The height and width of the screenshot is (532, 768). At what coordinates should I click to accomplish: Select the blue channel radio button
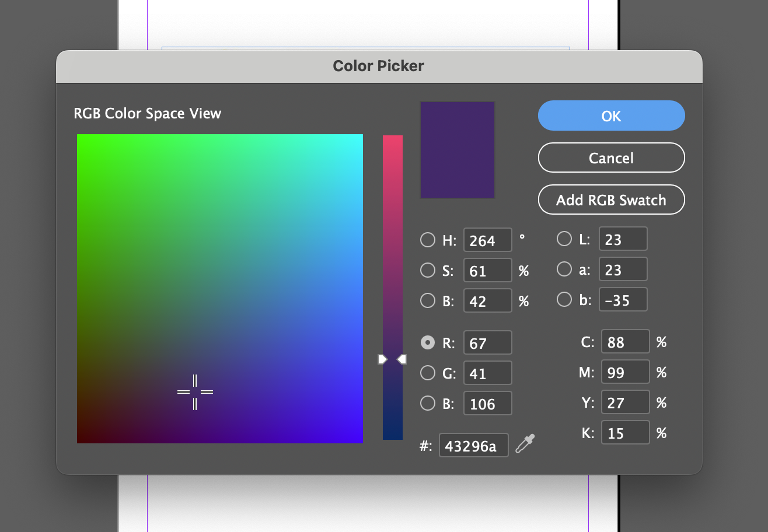[427, 403]
